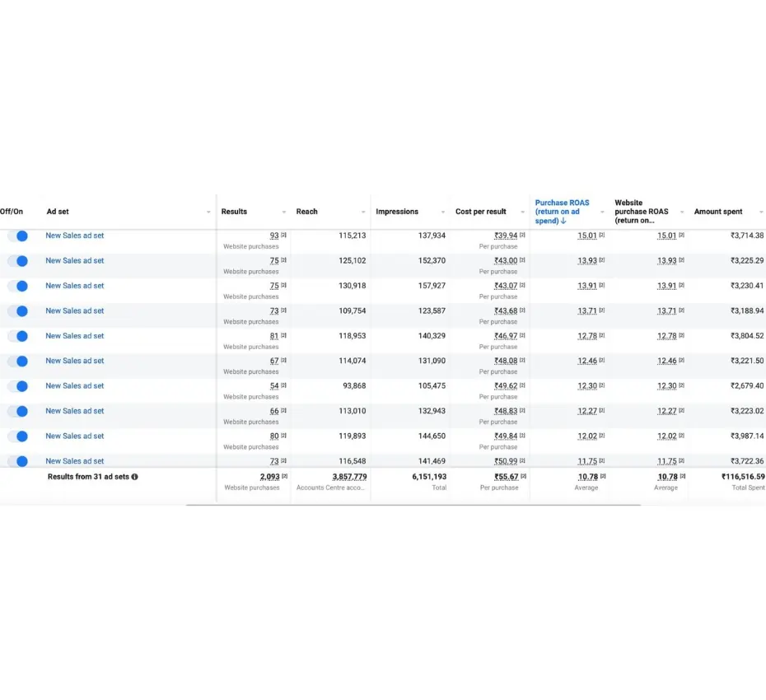Open footnote icon beside ₹48.83 cost

click(522, 410)
